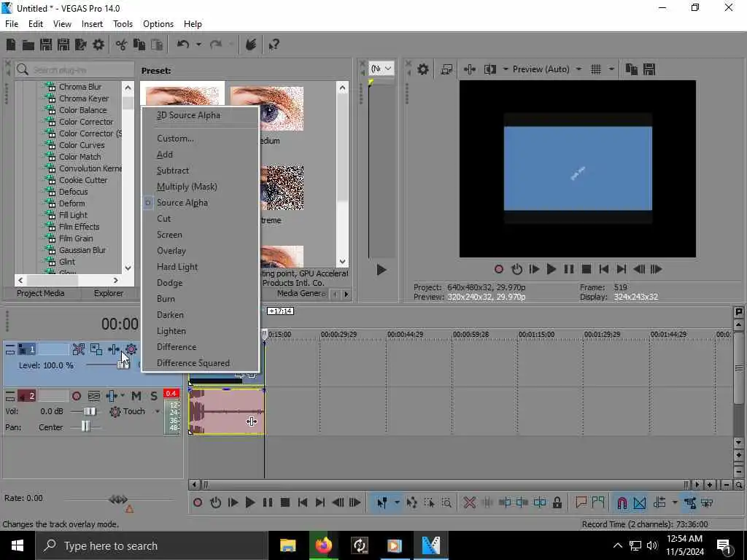Expand the preview grid overlays arrow
This screenshot has width=747, height=560.
pos(612,69)
